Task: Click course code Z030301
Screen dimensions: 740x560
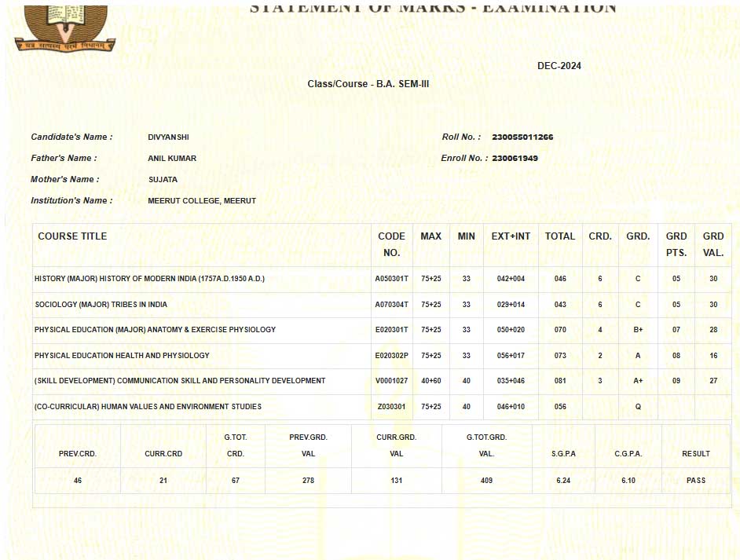Action: pyautogui.click(x=392, y=407)
